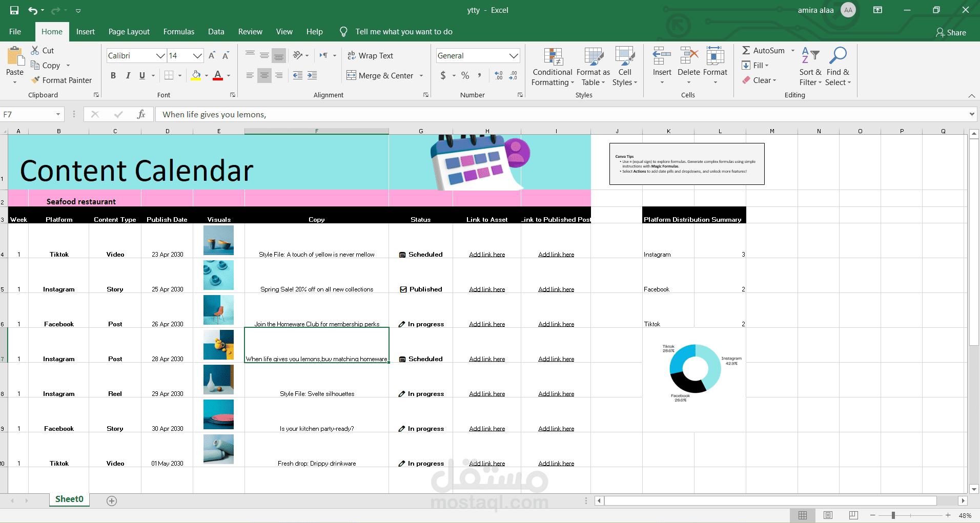Switch to the Formulas tab
Screen dimensions: 980x523
(179, 32)
